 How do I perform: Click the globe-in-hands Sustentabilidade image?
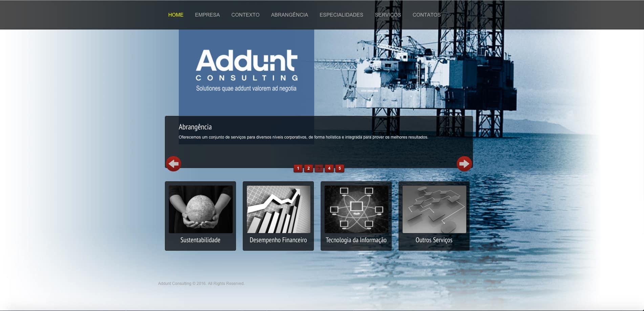(x=200, y=209)
